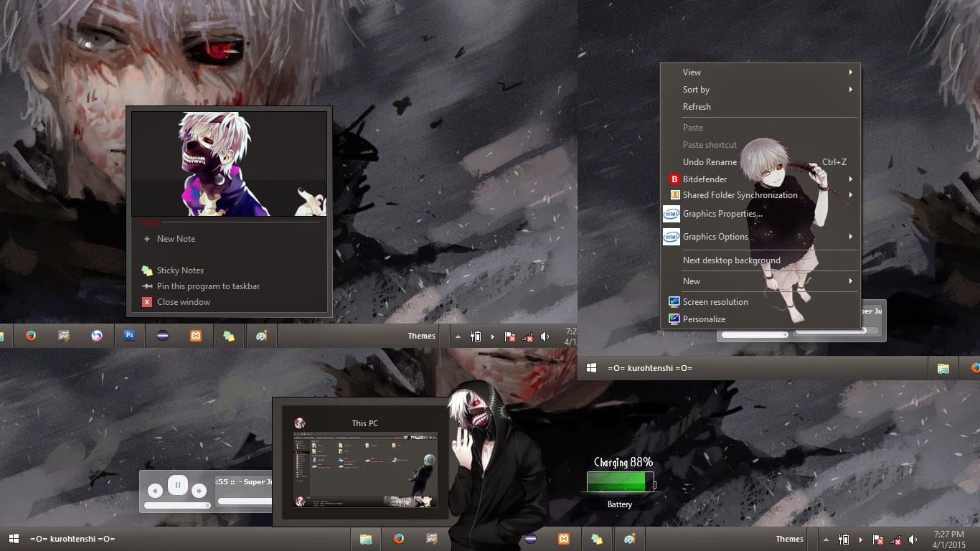This screenshot has width=980, height=551.
Task: Select Refresh in the context menu
Action: pos(697,106)
